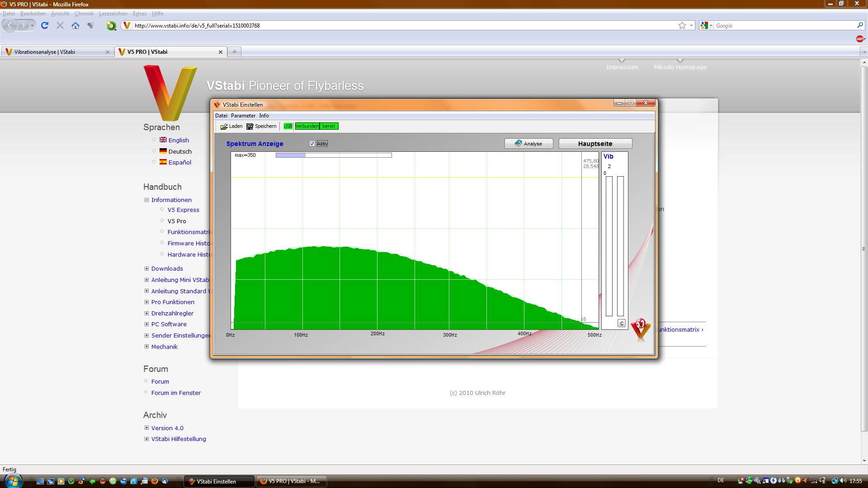Click the VStabi large V logo

(x=170, y=93)
